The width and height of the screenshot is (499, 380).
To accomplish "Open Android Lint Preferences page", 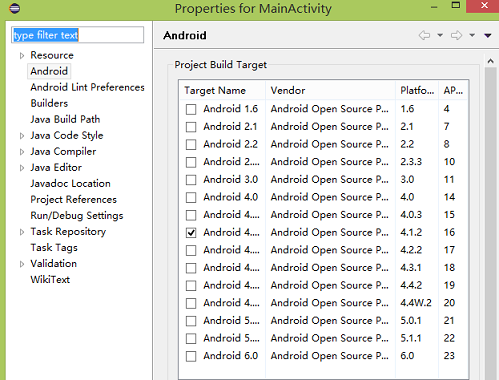I will coord(87,87).
